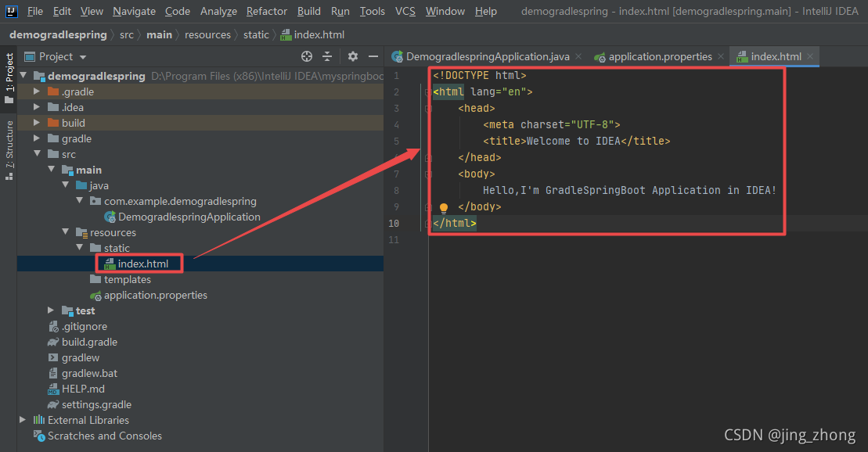Open the VCS menu
The width and height of the screenshot is (868, 452).
tap(405, 11)
